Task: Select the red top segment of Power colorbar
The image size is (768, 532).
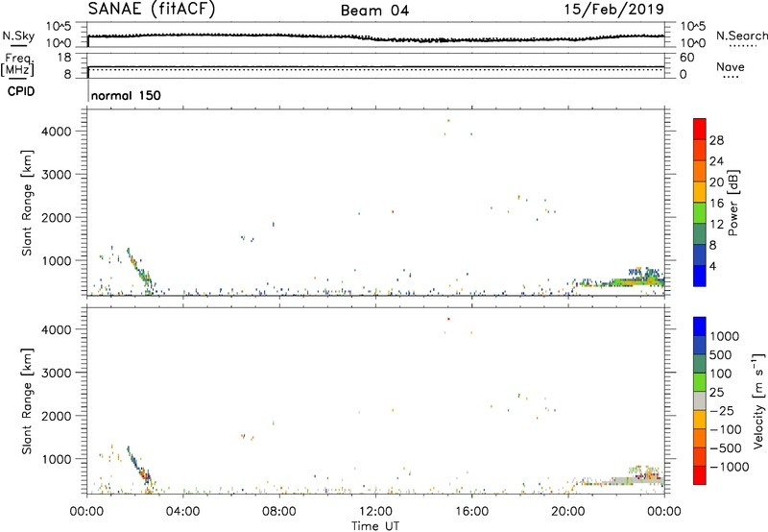Action: (700, 129)
